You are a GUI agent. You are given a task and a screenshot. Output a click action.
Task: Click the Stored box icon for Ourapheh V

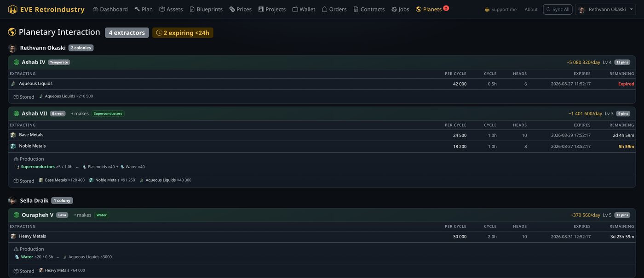click(x=16, y=271)
